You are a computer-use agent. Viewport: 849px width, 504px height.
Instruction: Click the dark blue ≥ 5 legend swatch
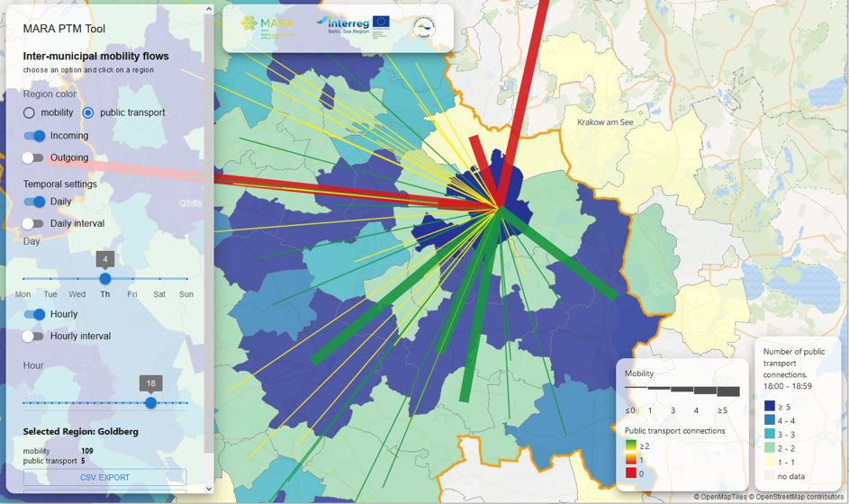click(770, 406)
